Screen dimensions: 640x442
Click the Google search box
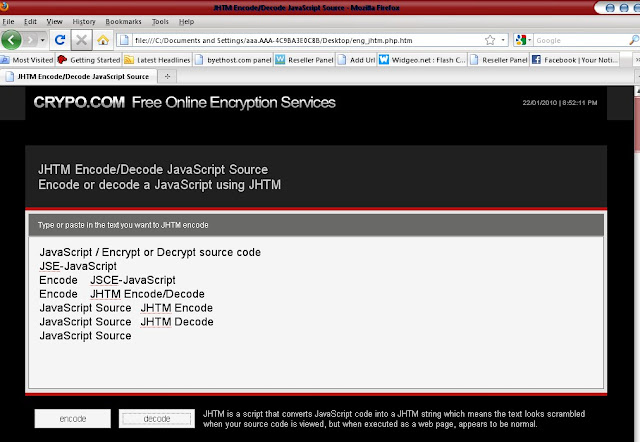click(x=581, y=40)
